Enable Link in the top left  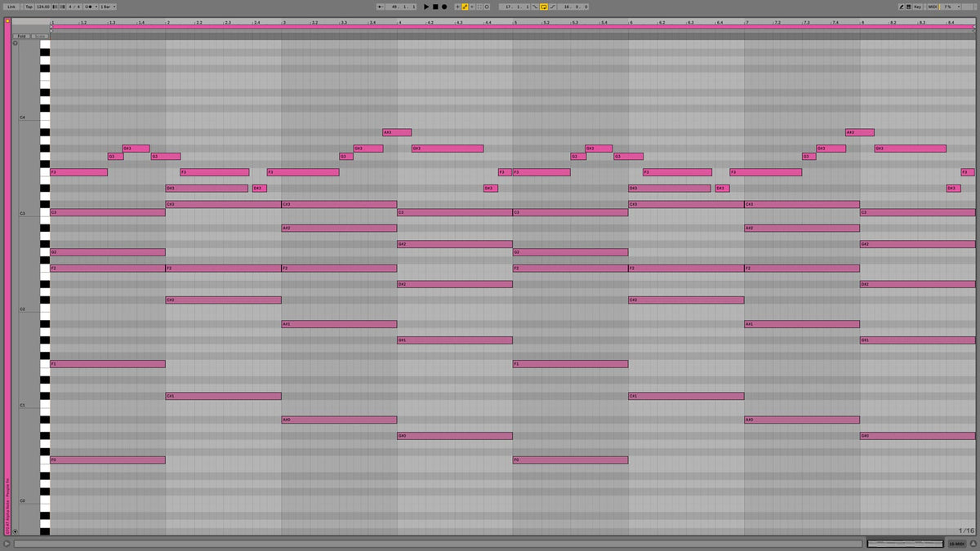click(11, 7)
